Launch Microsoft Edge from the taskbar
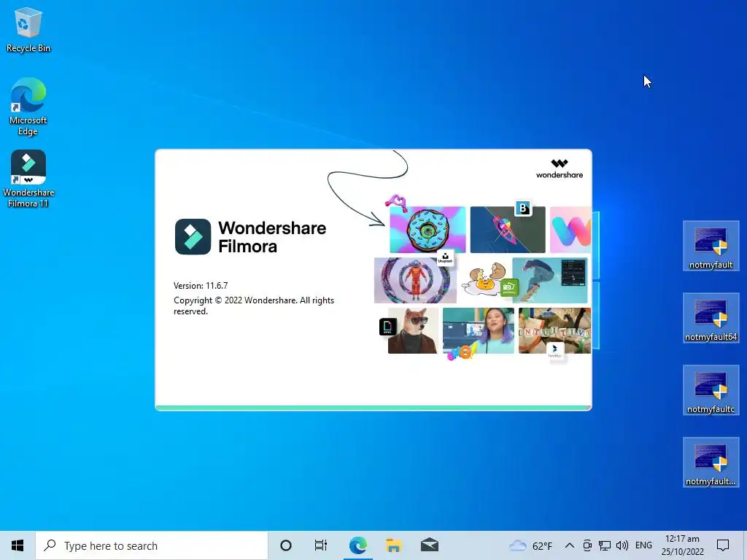This screenshot has height=560, width=747. [357, 545]
